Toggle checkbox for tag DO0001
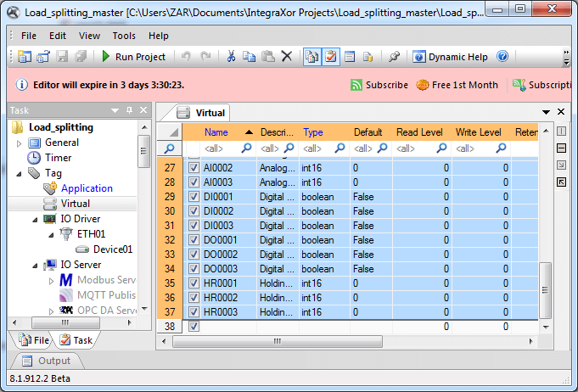Viewport: 578px width, 392px height. [194, 240]
